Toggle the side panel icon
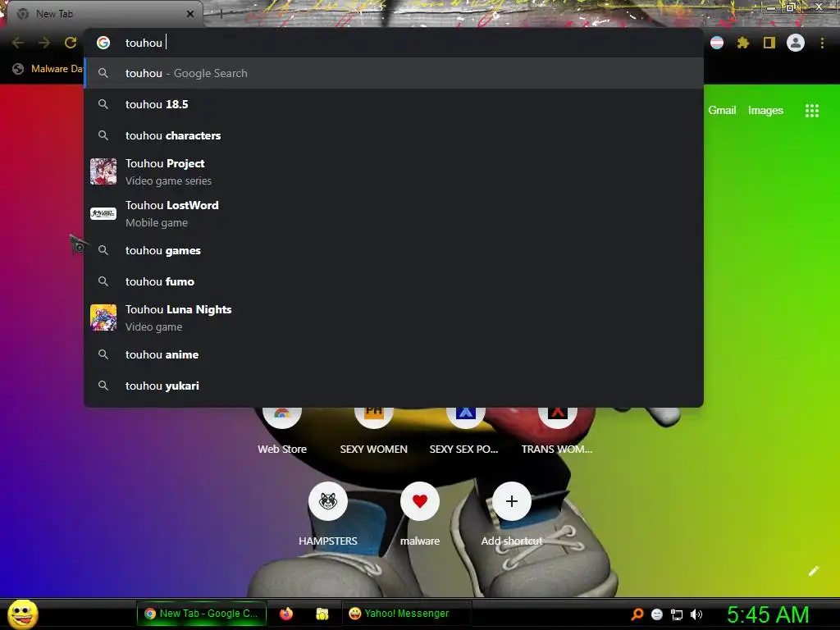This screenshot has height=630, width=840. coord(769,43)
